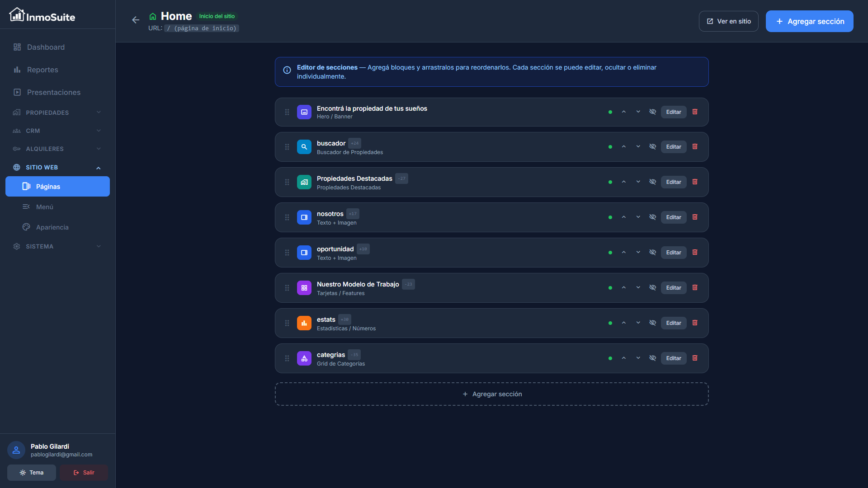Click the InmoSuite logo

42,16
